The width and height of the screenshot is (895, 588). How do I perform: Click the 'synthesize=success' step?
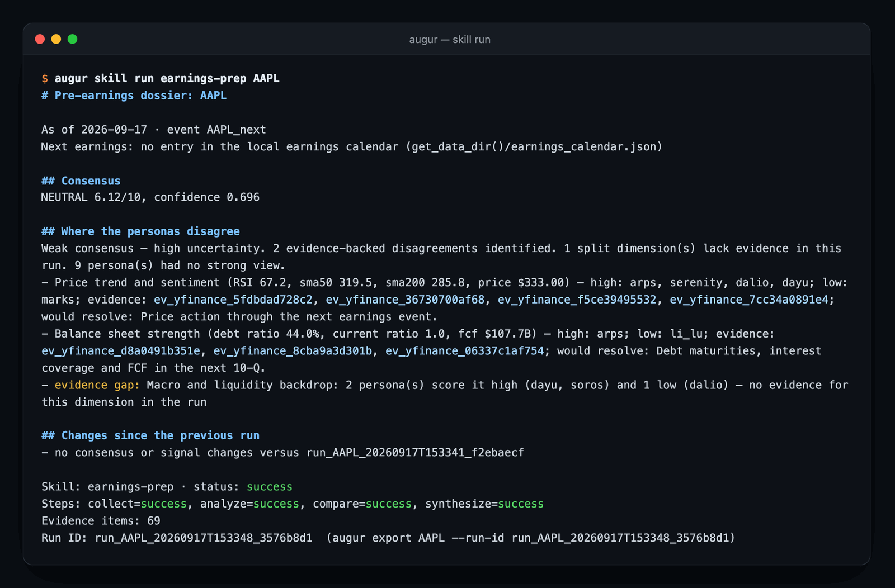coord(484,504)
